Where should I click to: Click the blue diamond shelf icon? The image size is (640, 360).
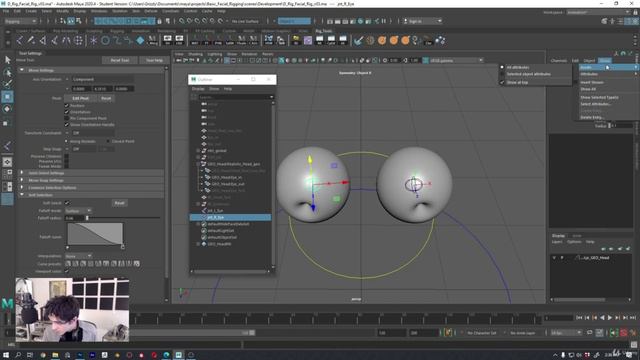tap(140, 40)
